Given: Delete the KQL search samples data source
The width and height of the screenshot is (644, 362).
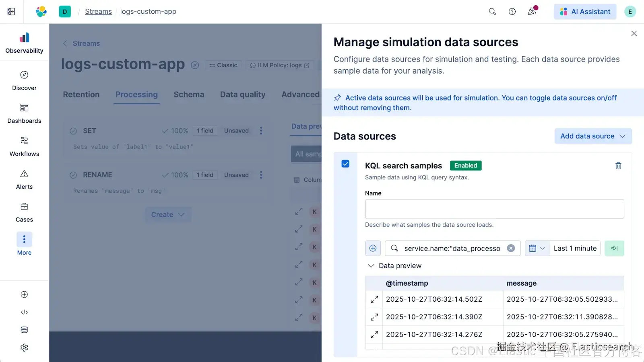Looking at the screenshot, I should tap(618, 166).
